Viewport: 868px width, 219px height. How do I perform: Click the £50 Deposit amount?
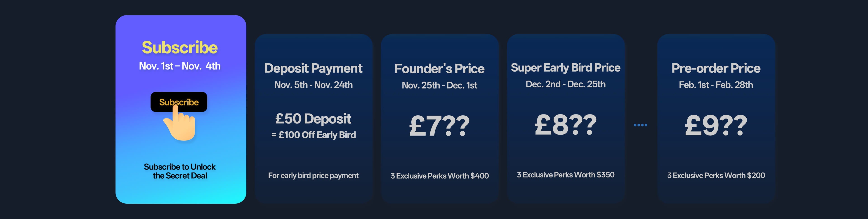coord(313,119)
